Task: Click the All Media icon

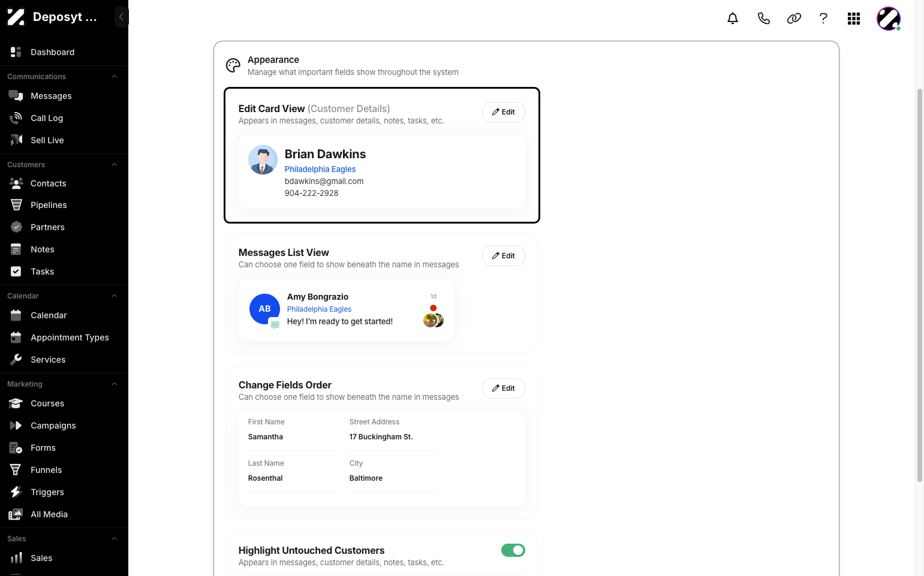Action: coord(16,514)
